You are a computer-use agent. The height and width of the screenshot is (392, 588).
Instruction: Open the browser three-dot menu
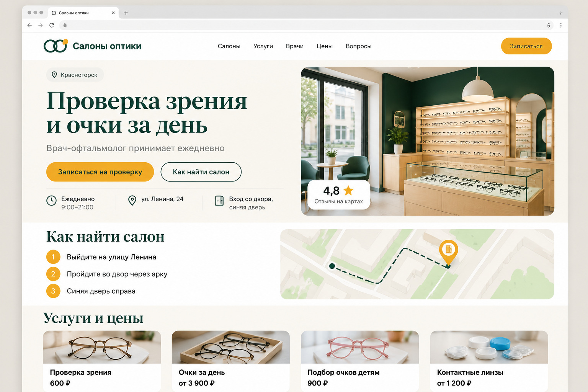click(x=561, y=25)
